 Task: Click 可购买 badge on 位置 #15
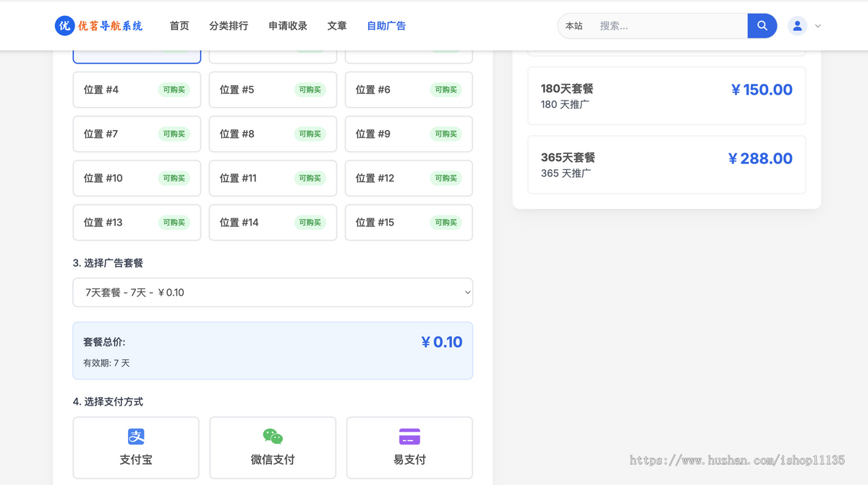tap(446, 222)
